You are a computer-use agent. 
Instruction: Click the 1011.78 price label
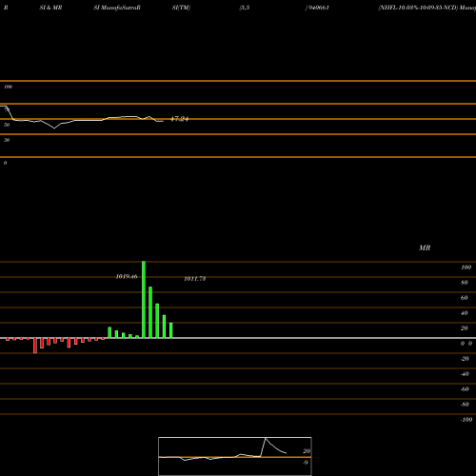pyautogui.click(x=195, y=279)
